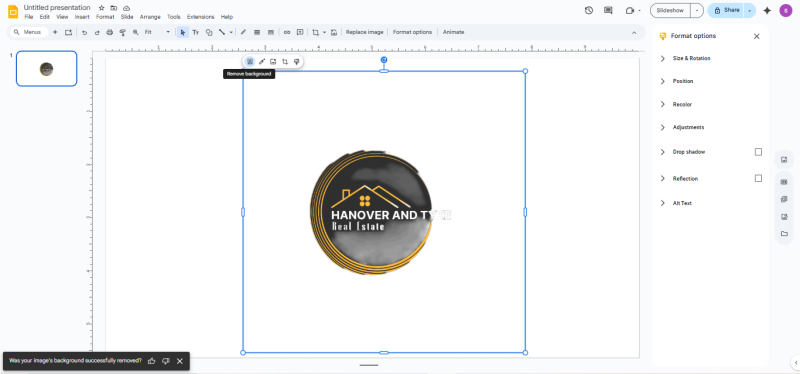The height and width of the screenshot is (374, 800).
Task: Close the Format options panel
Action: coord(757,36)
